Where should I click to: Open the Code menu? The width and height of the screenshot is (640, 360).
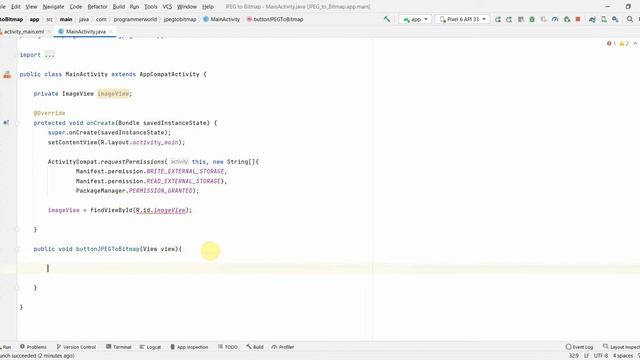[x=76, y=7]
